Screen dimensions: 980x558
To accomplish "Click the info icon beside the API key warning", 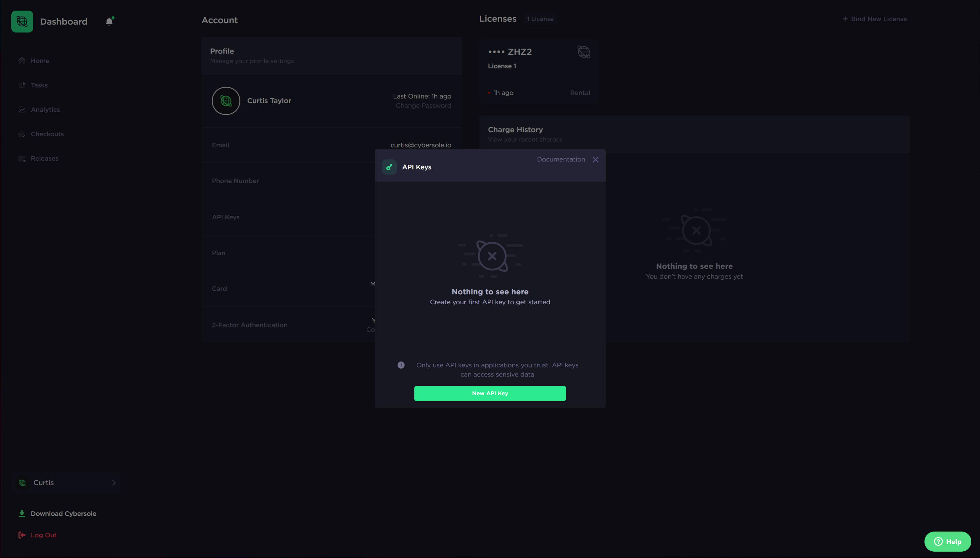I will (x=401, y=365).
